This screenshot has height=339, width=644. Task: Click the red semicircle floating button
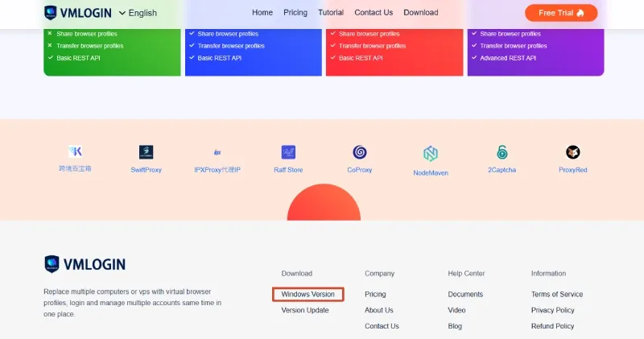pyautogui.click(x=324, y=203)
